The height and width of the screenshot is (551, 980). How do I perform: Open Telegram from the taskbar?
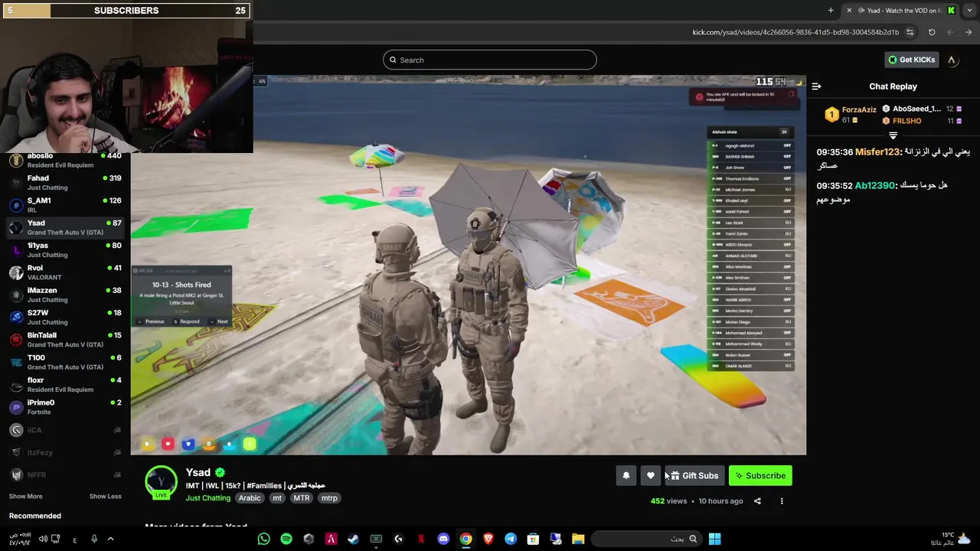511,539
